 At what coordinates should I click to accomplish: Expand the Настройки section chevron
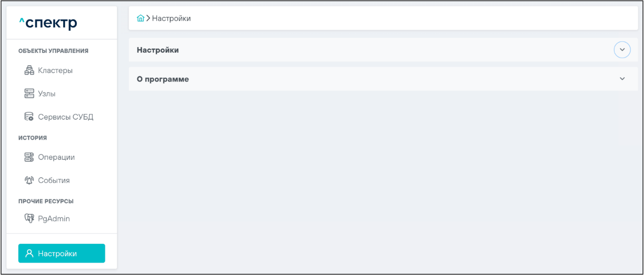tap(622, 50)
